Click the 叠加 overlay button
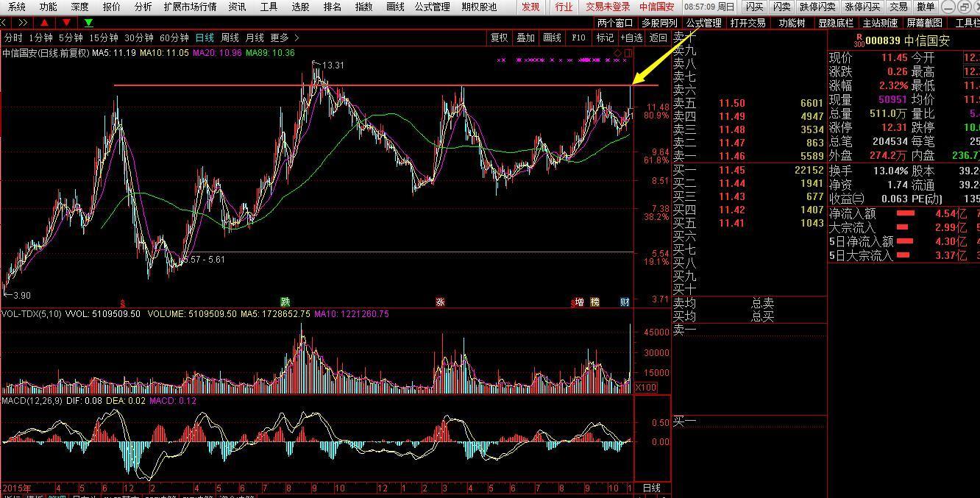This screenshot has height=498, width=980. pyautogui.click(x=525, y=38)
